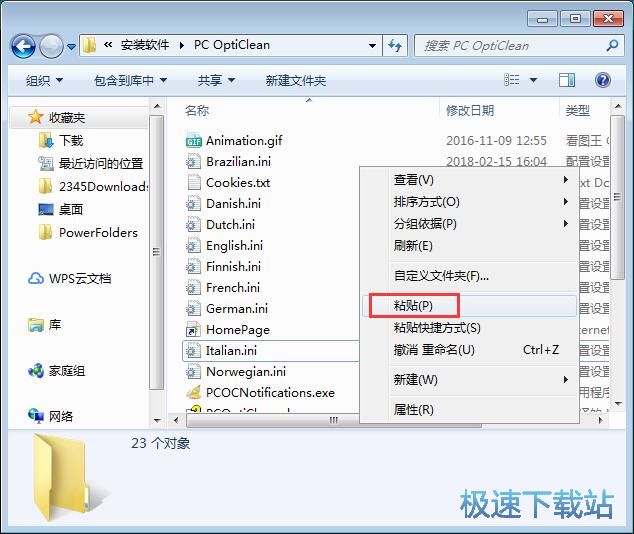Open the 共享 dropdown
Image resolution: width=634 pixels, height=534 pixels.
coord(216,80)
